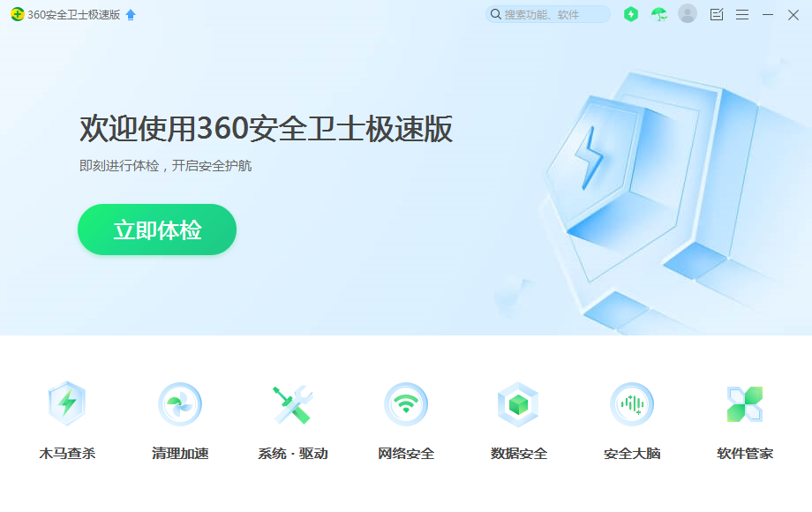Open the 数据安全 green cube icon

coord(518,404)
